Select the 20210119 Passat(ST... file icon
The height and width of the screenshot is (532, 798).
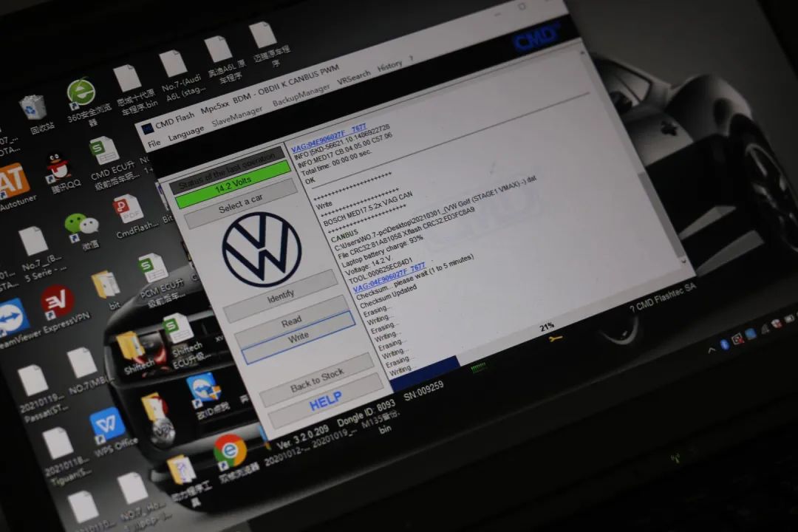(33, 381)
